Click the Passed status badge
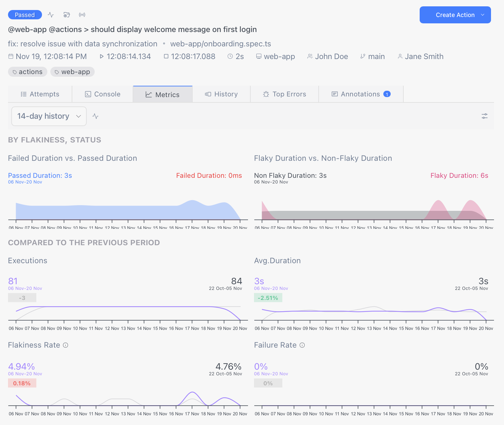Screen dimensions: 504x425 pos(25,15)
